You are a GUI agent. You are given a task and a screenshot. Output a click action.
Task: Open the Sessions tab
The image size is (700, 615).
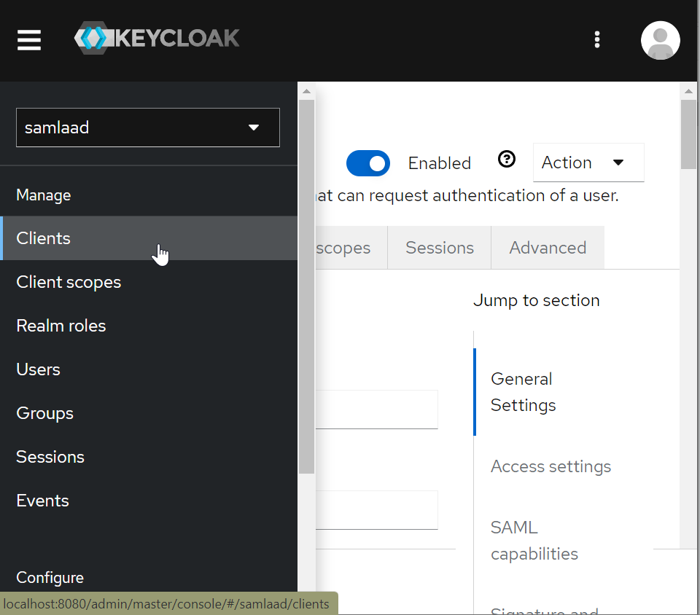click(439, 248)
